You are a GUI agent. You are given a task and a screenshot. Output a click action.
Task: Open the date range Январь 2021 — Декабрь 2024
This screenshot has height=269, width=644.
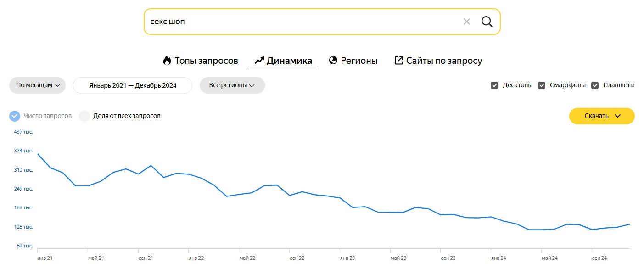click(133, 85)
